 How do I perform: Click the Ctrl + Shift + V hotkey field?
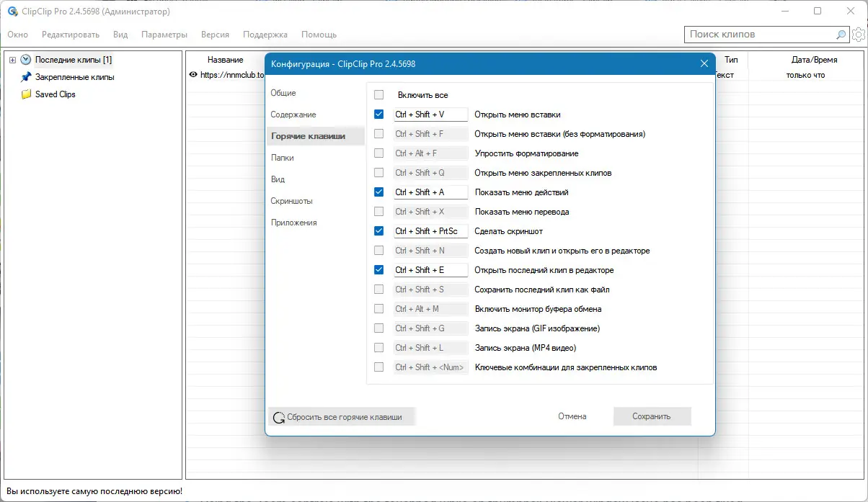(430, 115)
